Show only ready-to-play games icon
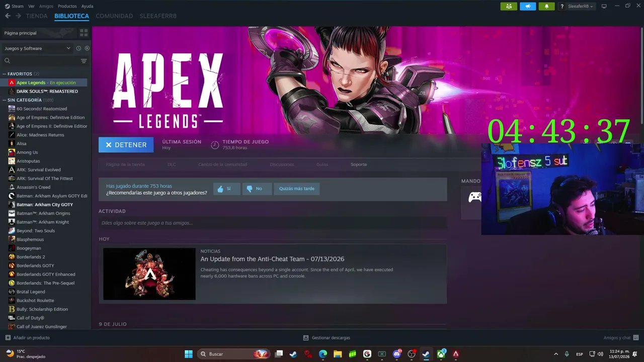Screen dimensions: 644x362 coord(87,48)
